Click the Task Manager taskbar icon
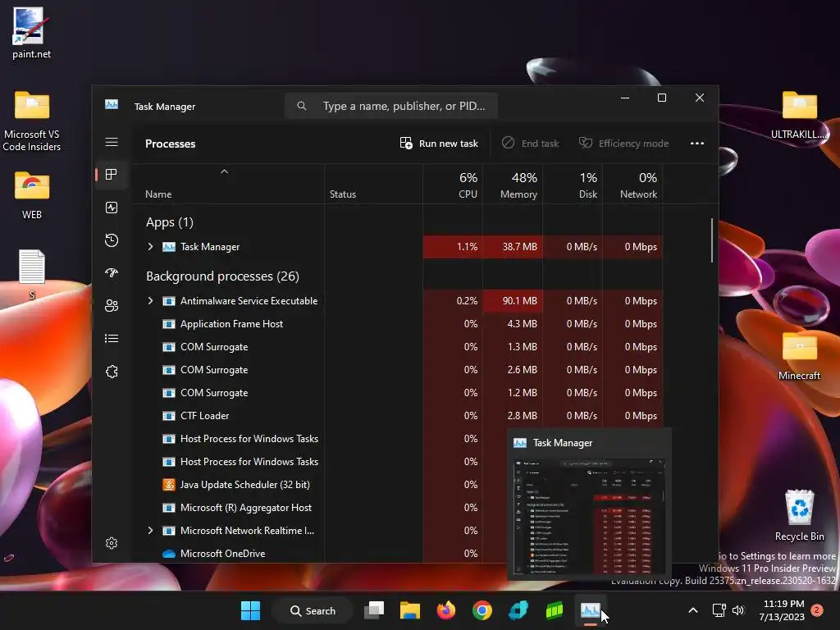The width and height of the screenshot is (840, 630). tap(590, 610)
